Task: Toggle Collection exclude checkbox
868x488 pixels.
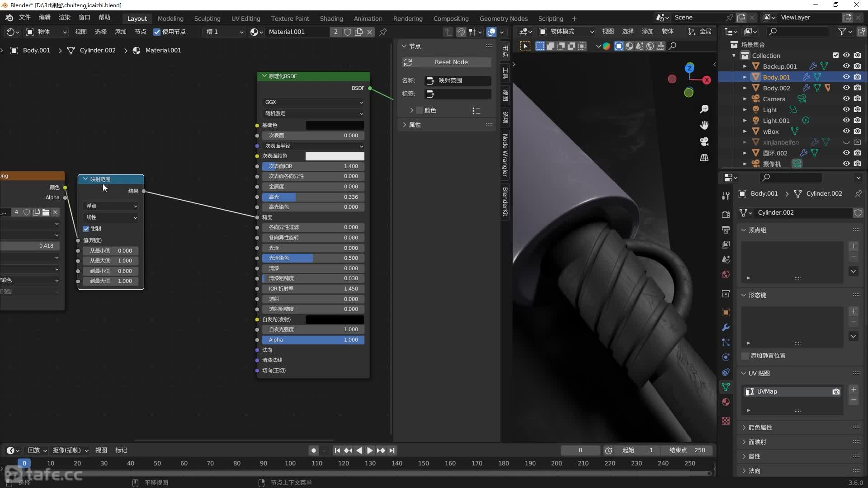Action: pos(835,55)
